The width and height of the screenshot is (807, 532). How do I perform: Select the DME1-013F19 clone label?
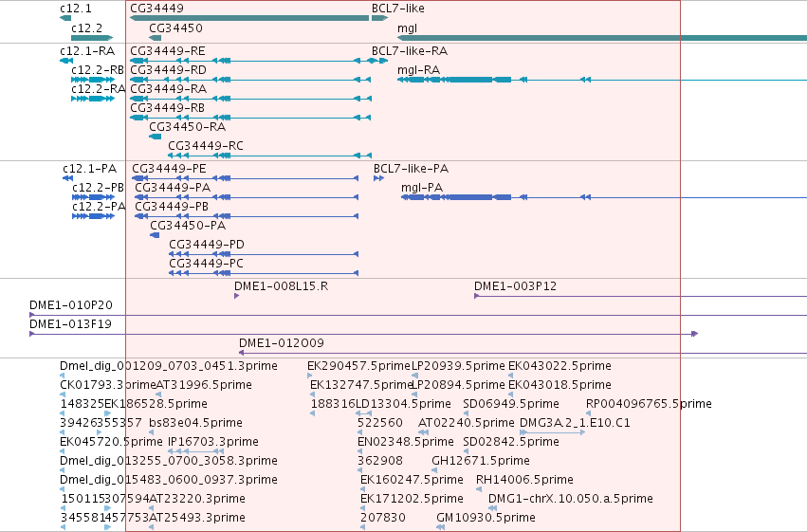pyautogui.click(x=70, y=324)
